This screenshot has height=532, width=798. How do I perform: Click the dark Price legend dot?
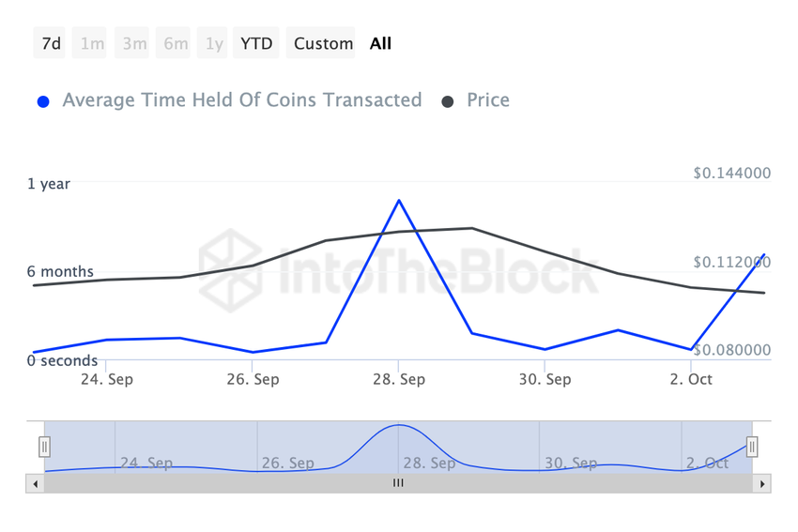[x=448, y=101]
